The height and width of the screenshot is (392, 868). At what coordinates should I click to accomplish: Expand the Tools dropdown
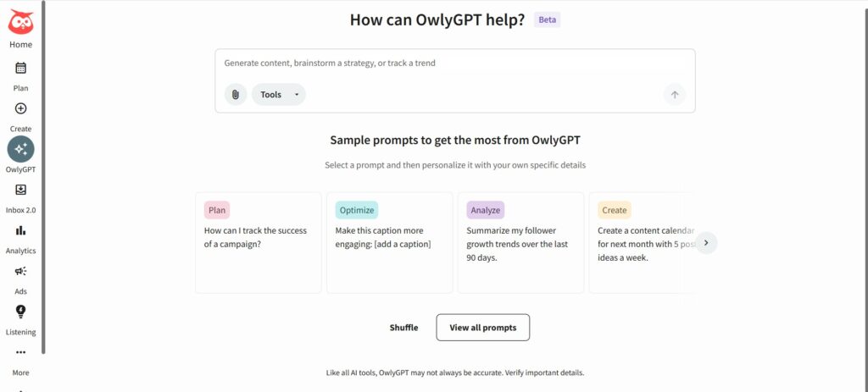pos(278,95)
